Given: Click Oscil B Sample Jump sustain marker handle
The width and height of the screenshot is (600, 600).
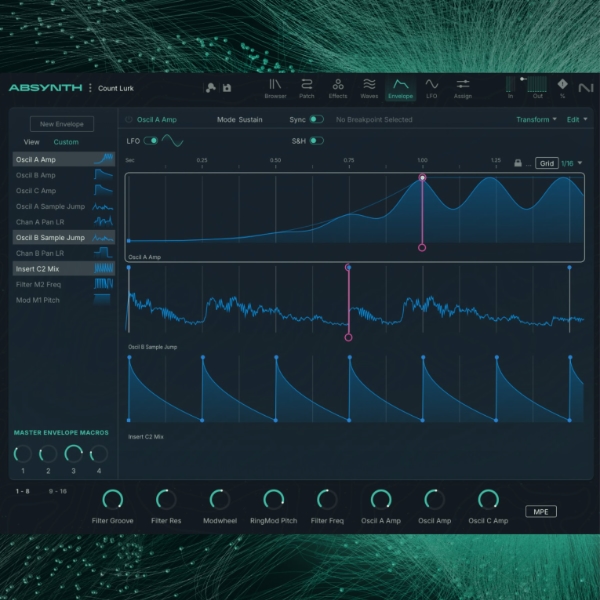Looking at the screenshot, I should 348,337.
